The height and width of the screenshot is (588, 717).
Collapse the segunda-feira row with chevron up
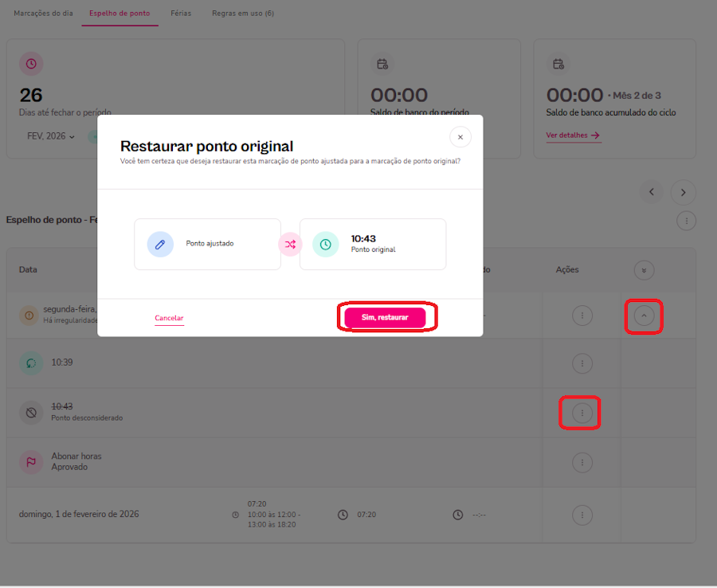tap(645, 316)
